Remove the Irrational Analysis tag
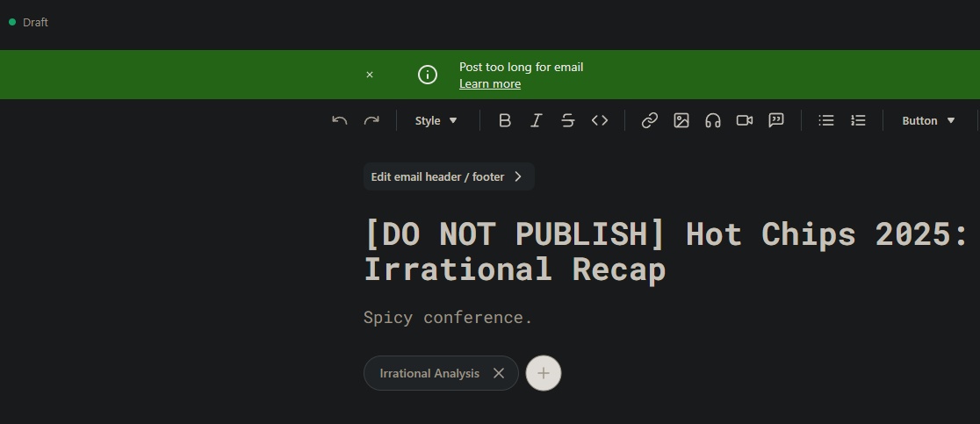 tap(498, 373)
